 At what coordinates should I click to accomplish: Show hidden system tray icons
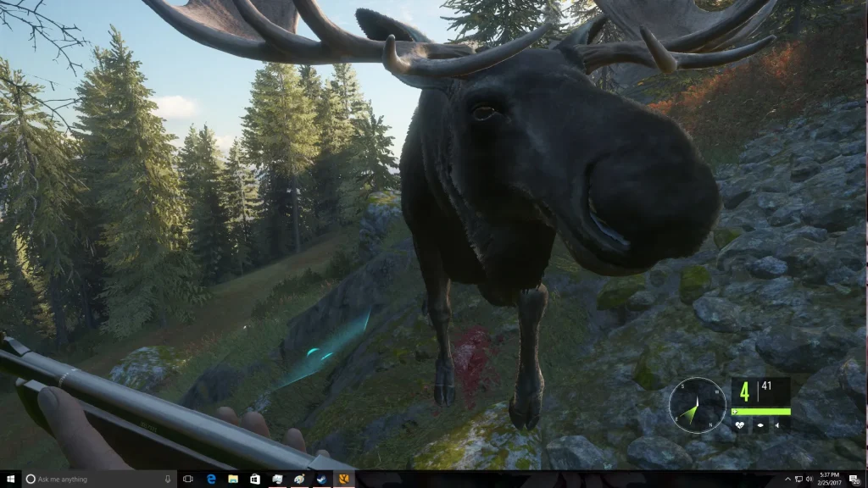click(x=787, y=480)
